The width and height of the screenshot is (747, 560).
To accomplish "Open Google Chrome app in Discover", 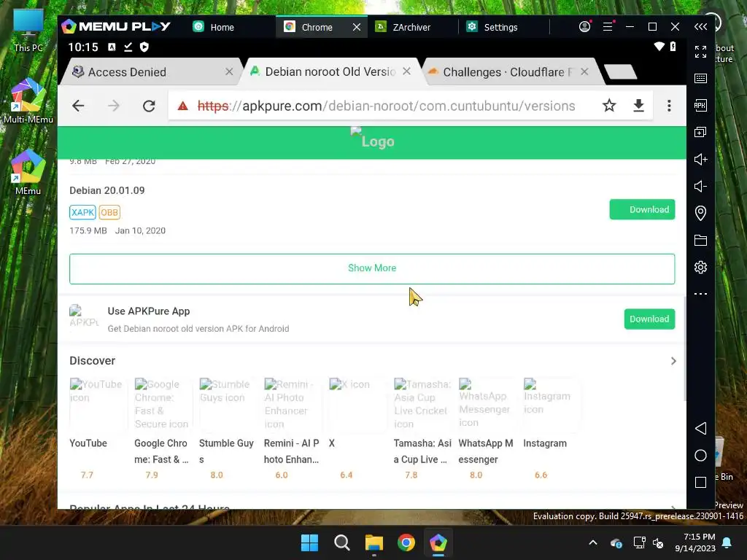I will tap(163, 429).
